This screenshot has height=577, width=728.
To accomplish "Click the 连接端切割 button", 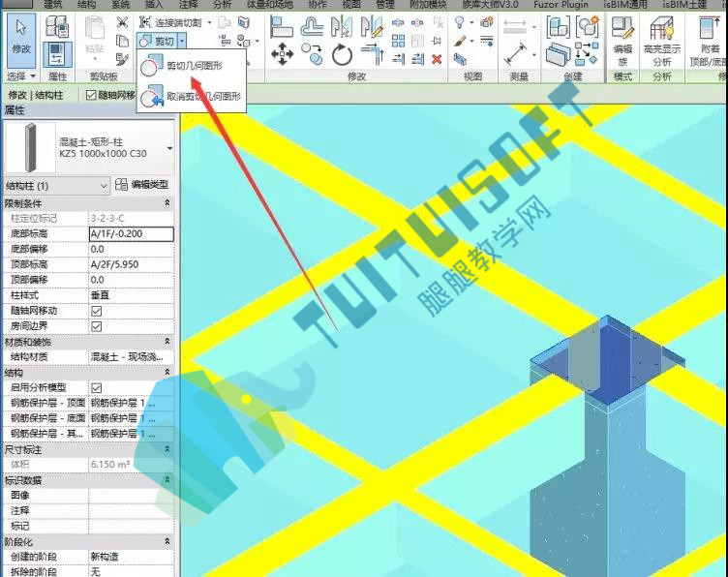I will pyautogui.click(x=171, y=22).
